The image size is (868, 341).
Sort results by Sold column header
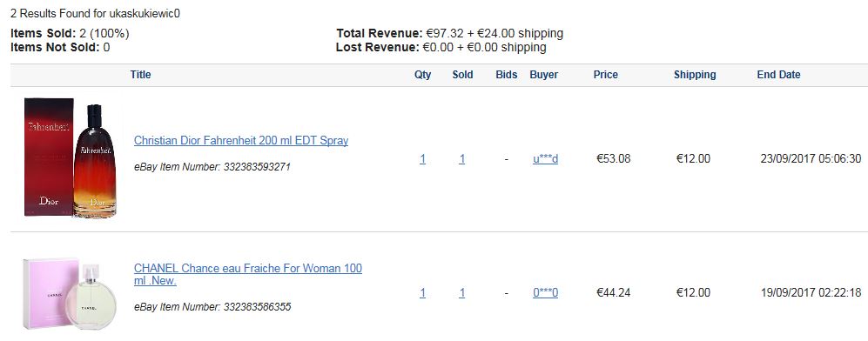click(462, 75)
